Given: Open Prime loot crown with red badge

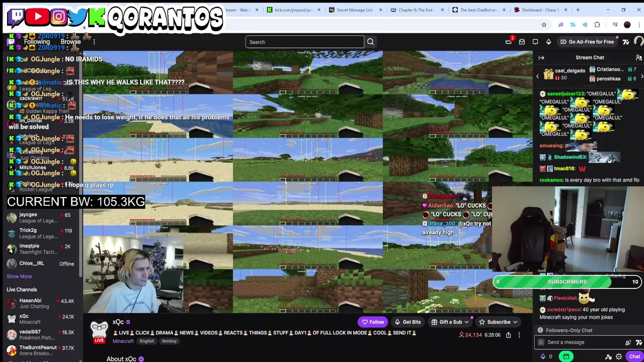Looking at the screenshot, I should coord(509,42).
